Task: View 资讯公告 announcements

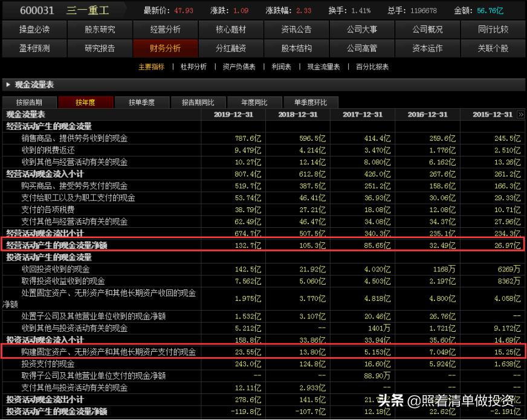Action: 296,28
